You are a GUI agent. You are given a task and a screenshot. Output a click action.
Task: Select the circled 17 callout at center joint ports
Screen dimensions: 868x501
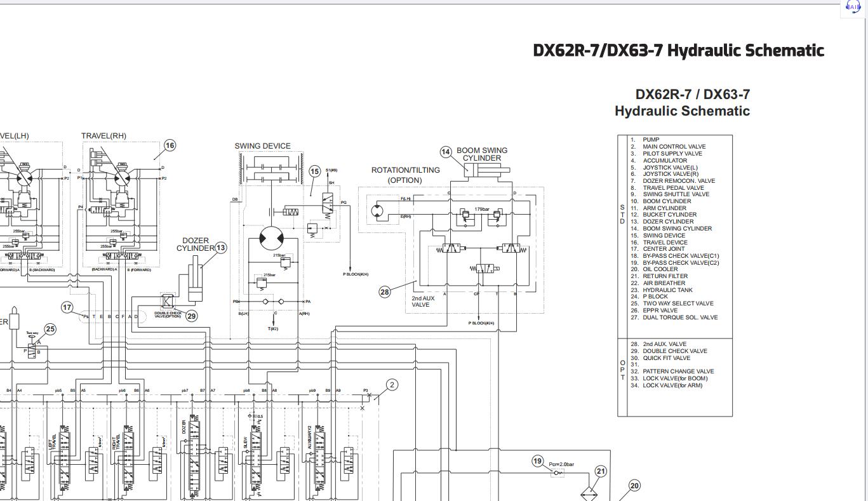pyautogui.click(x=67, y=307)
